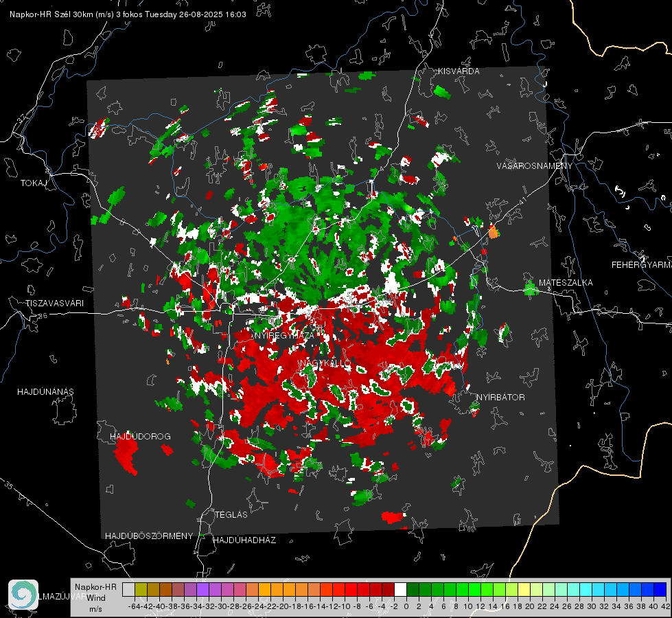Click the NAGYKÁLLÓ city label
The width and height of the screenshot is (672, 618).
tap(325, 363)
